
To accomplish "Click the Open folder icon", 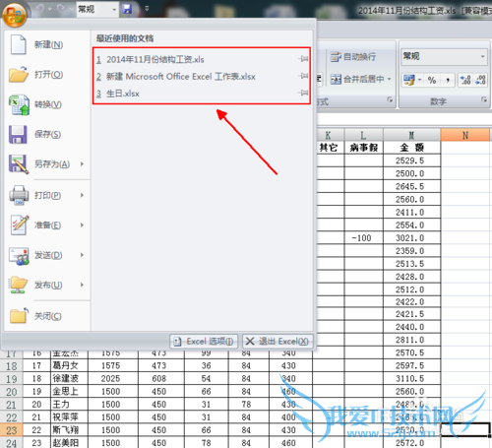I will tap(19, 74).
